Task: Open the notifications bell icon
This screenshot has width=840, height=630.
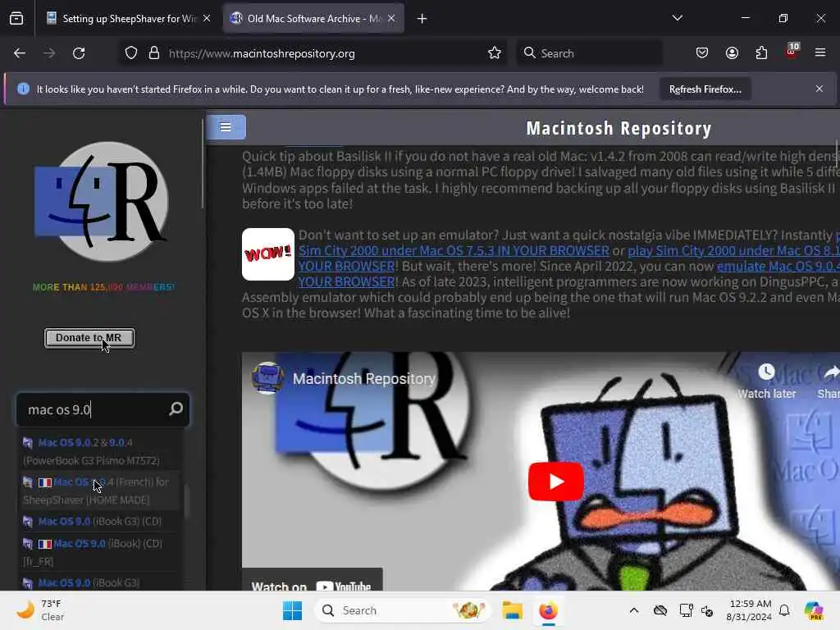Action: pyautogui.click(x=784, y=610)
